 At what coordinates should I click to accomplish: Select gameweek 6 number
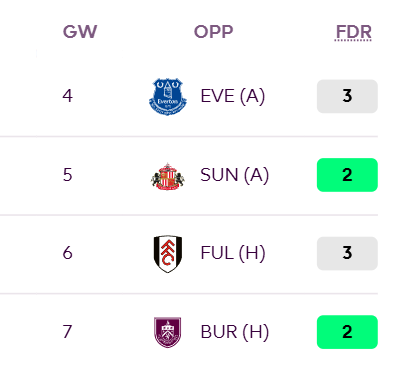[68, 253]
